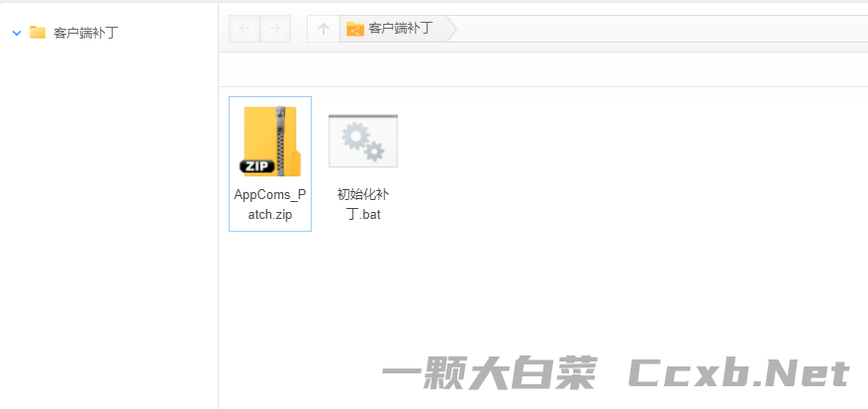Click the shared folder icon in address bar
This screenshot has width=868, height=409.
(x=355, y=29)
